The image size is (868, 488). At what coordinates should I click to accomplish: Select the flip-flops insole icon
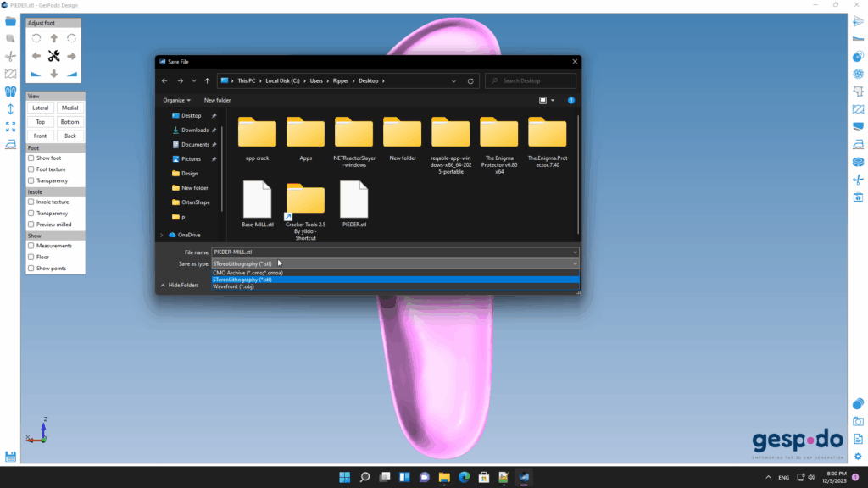pos(10,91)
